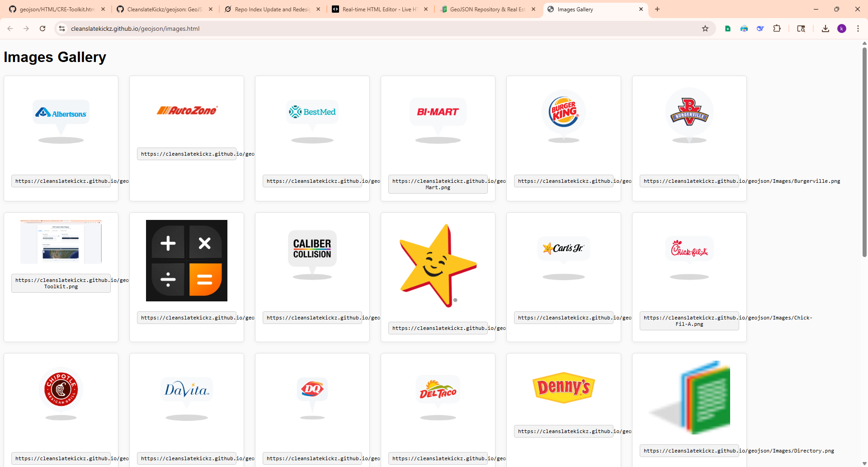This screenshot has height=467, width=868.
Task: Select URL field under Chipotle logo
Action: tap(61, 458)
